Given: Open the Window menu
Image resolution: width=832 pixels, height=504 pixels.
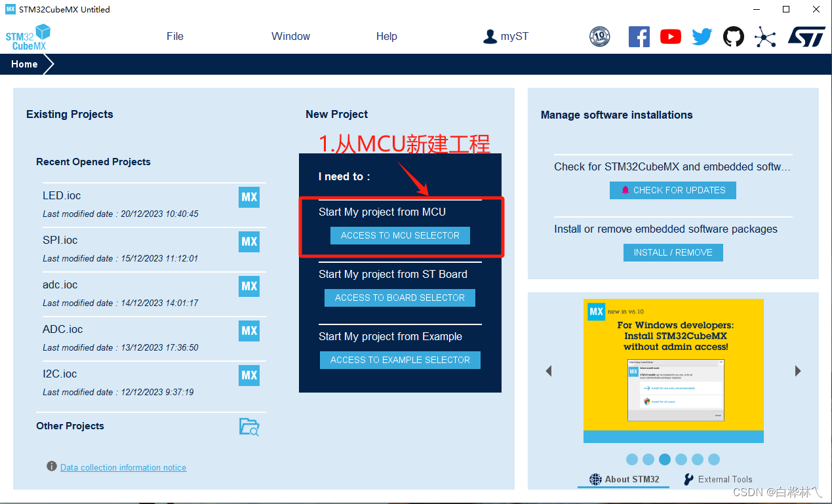Looking at the screenshot, I should [290, 36].
